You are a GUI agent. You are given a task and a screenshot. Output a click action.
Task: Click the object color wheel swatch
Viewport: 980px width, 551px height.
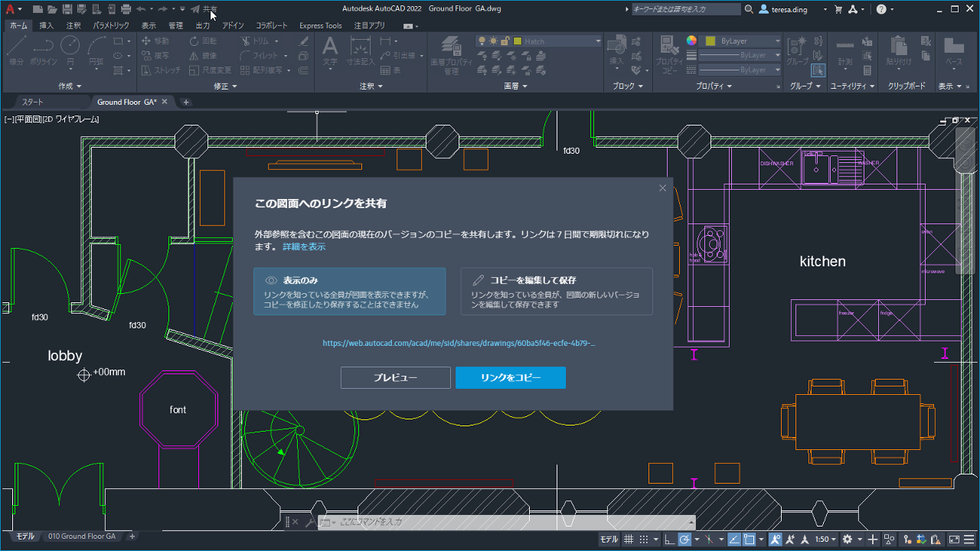(x=691, y=41)
